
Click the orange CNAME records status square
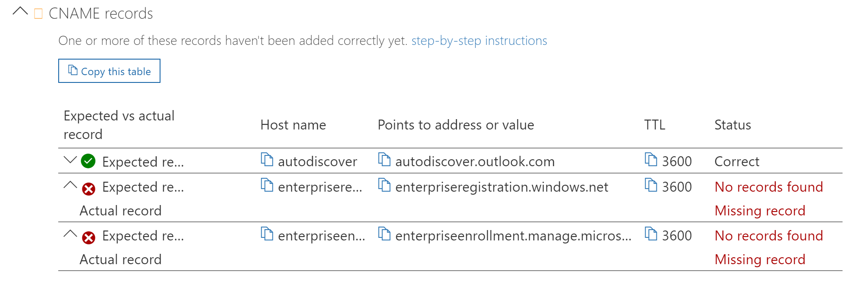click(x=38, y=14)
